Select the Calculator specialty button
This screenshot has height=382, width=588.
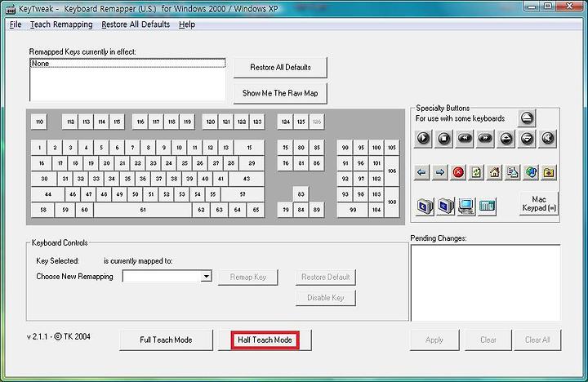(x=487, y=206)
